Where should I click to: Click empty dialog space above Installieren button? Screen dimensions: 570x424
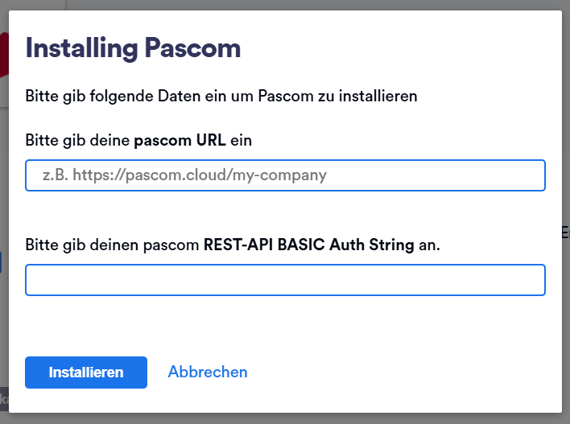click(285, 325)
